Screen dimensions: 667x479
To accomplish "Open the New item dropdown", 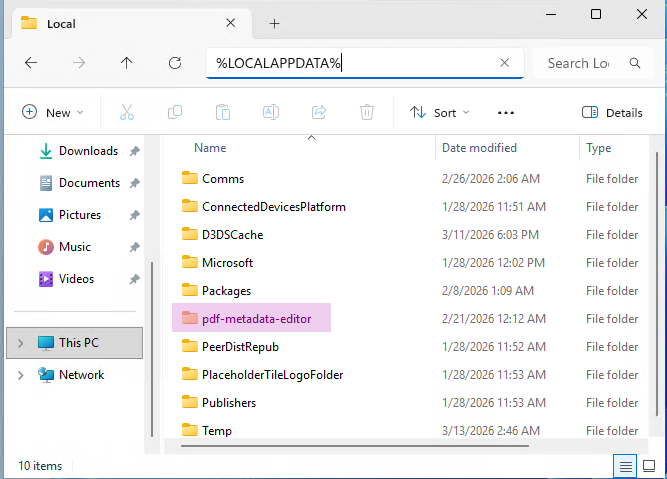I will tap(53, 113).
